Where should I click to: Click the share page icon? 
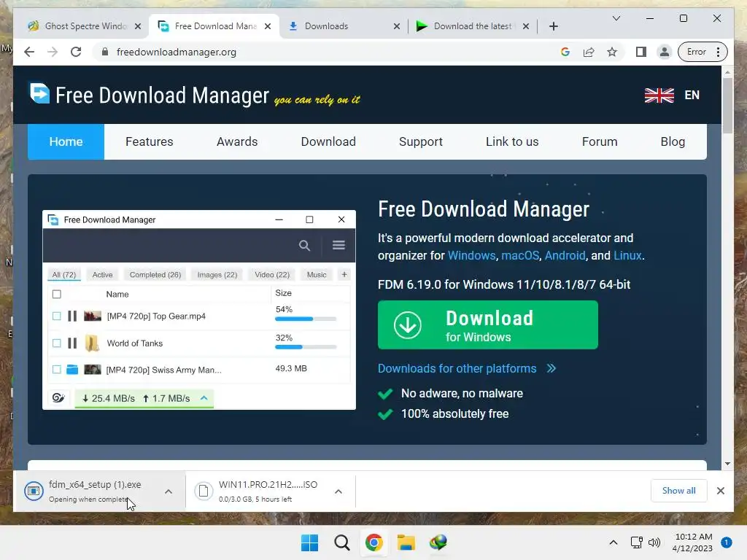[x=589, y=52]
